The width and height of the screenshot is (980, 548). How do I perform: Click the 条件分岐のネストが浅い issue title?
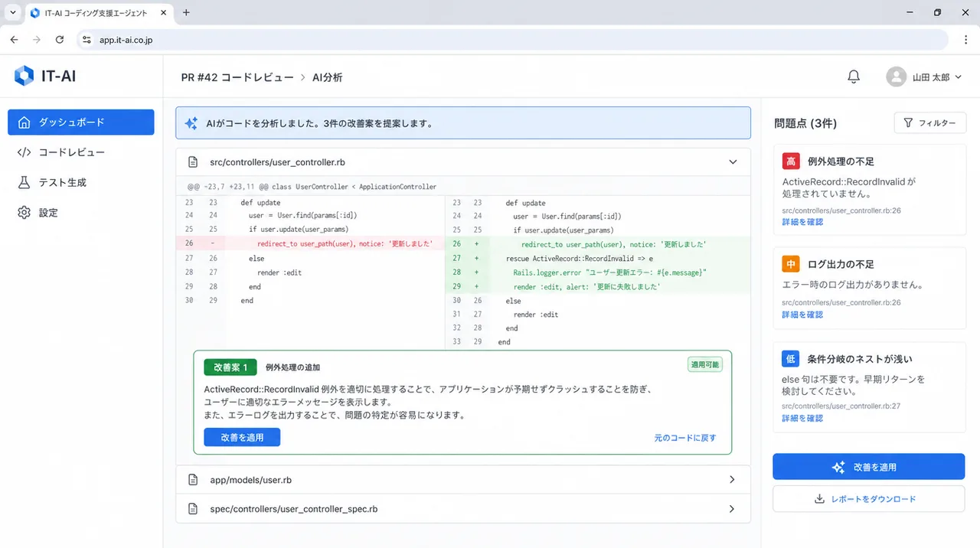[860, 359]
